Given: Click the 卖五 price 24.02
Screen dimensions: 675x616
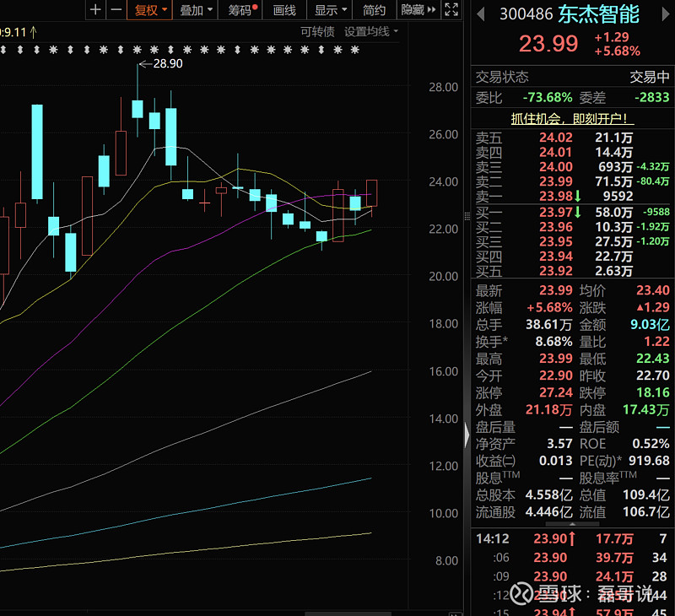Looking at the screenshot, I should coord(556,138).
